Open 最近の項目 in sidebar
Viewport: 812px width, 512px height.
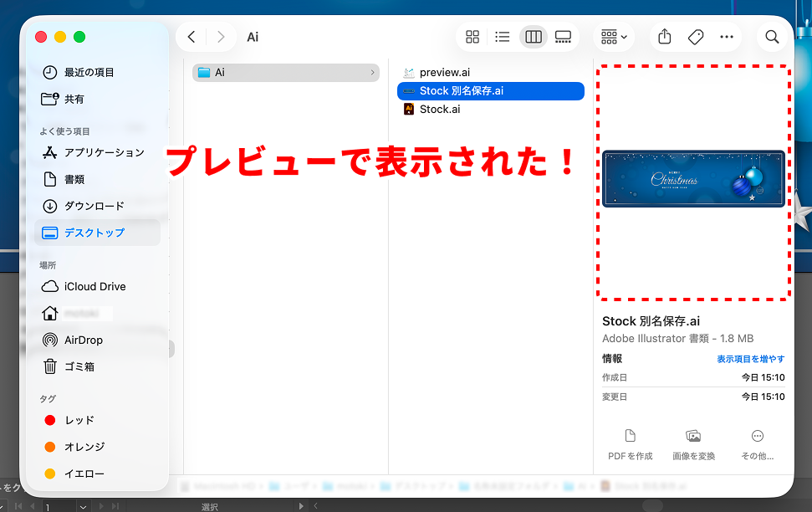[x=97, y=73]
